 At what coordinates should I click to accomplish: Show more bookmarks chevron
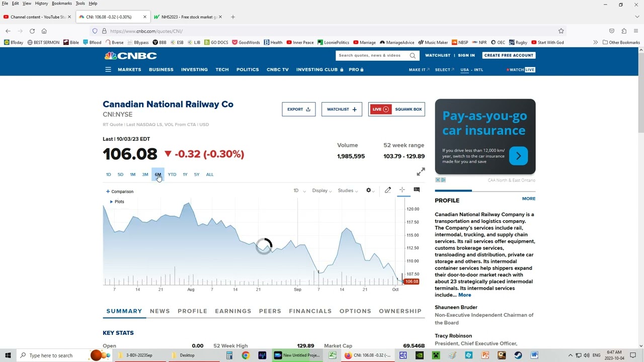point(595,42)
